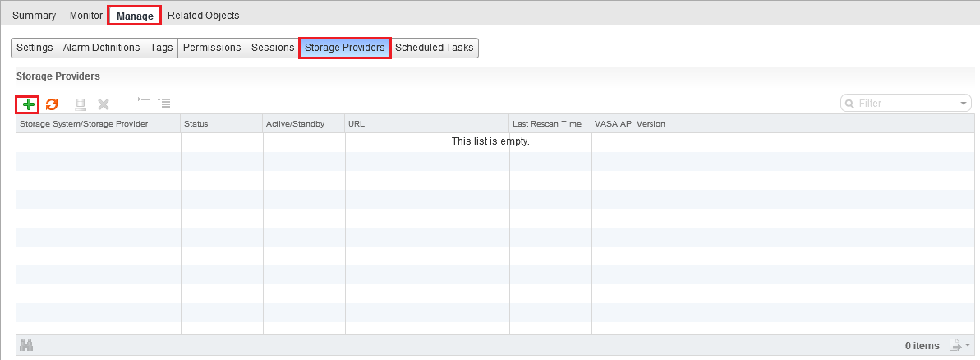This screenshot has height=360, width=980.
Task: Click the collapse all groups icon
Action: (144, 102)
